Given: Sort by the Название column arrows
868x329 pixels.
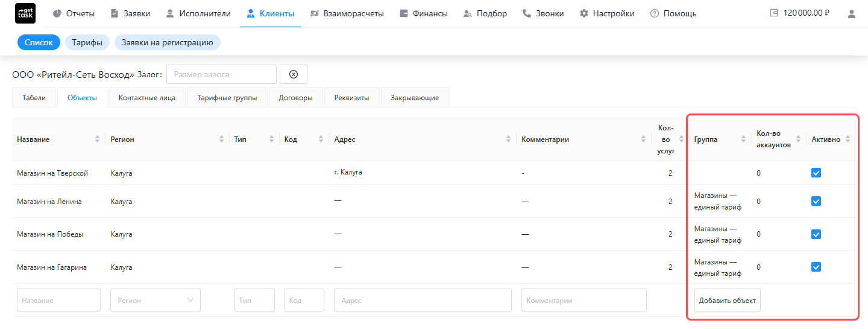Looking at the screenshot, I should (98, 139).
